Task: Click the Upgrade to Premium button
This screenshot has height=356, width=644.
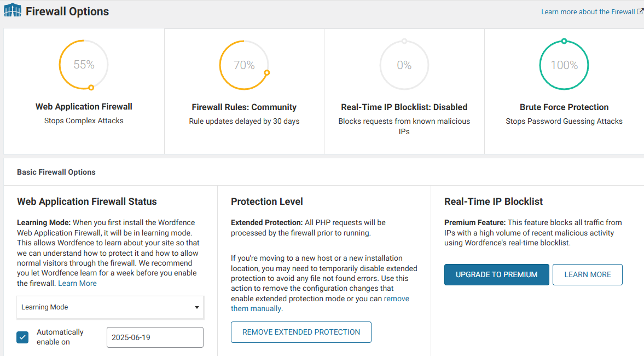Action: [x=496, y=274]
